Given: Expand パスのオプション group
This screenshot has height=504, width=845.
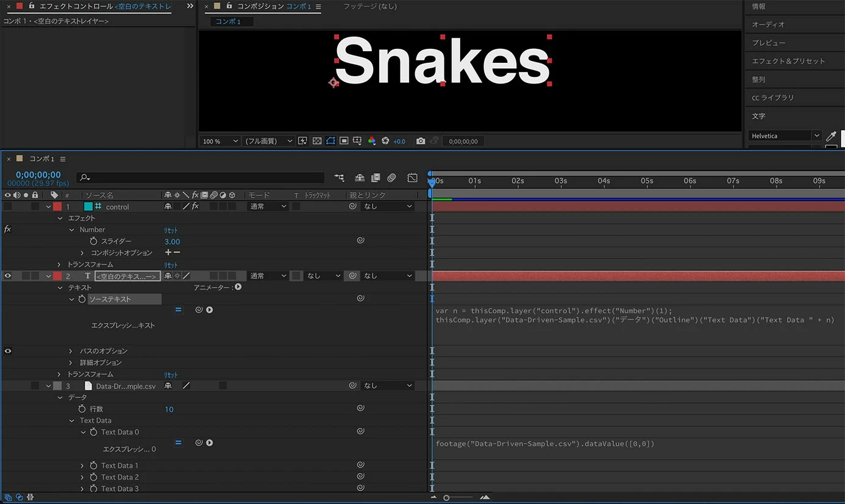Looking at the screenshot, I should (x=71, y=351).
